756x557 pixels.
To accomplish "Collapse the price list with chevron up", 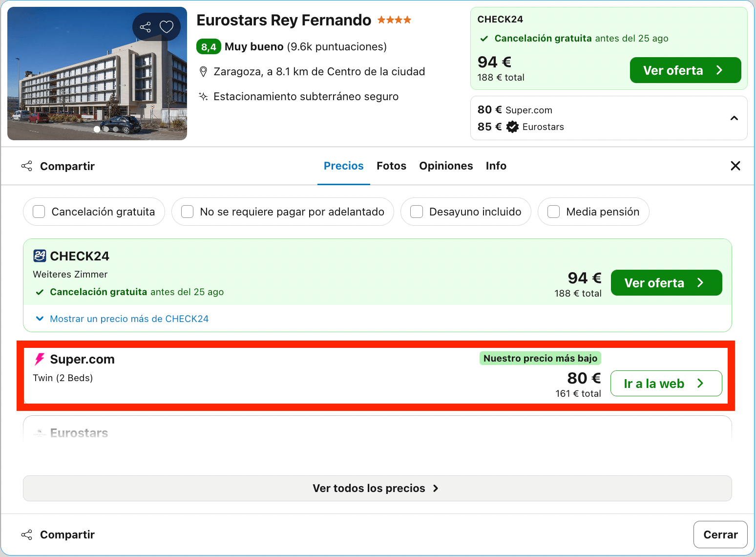I will pyautogui.click(x=734, y=118).
